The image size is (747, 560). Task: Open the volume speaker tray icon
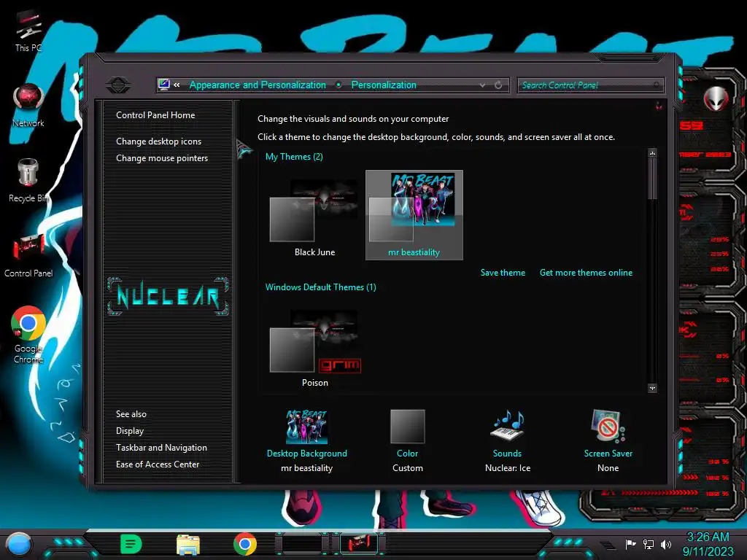(666, 544)
